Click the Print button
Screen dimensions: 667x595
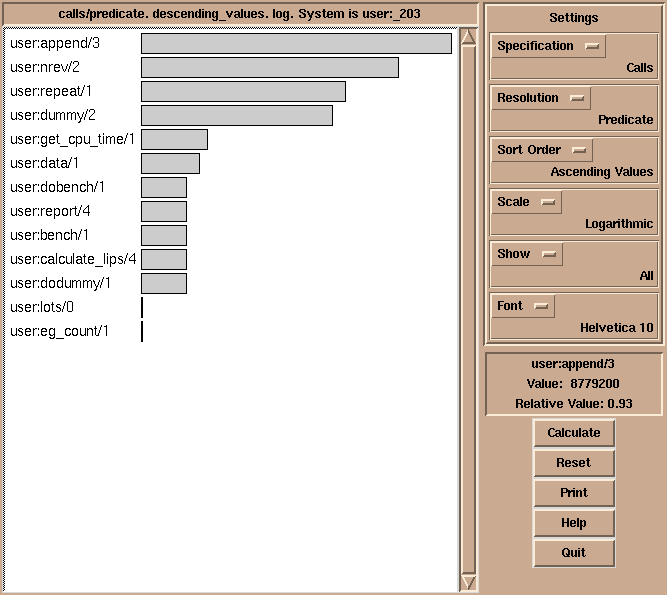[573, 493]
